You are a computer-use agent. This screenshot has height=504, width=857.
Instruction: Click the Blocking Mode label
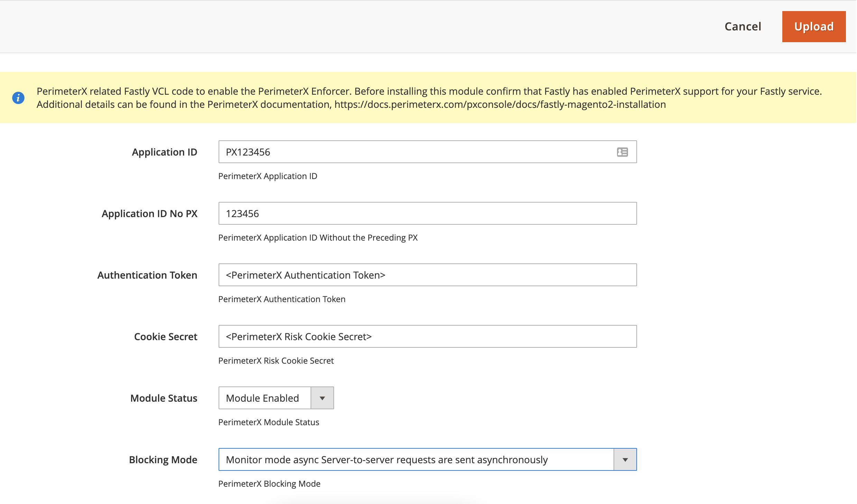click(163, 460)
